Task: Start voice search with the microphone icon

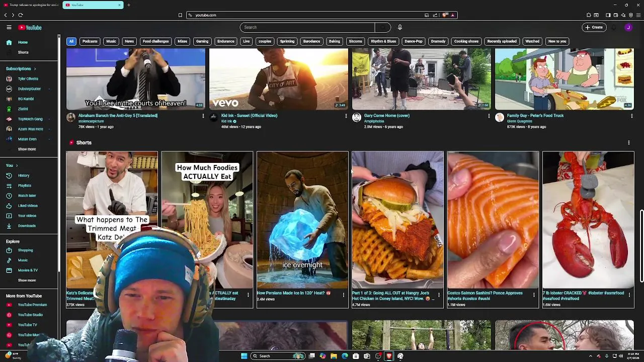Action: coord(400,27)
